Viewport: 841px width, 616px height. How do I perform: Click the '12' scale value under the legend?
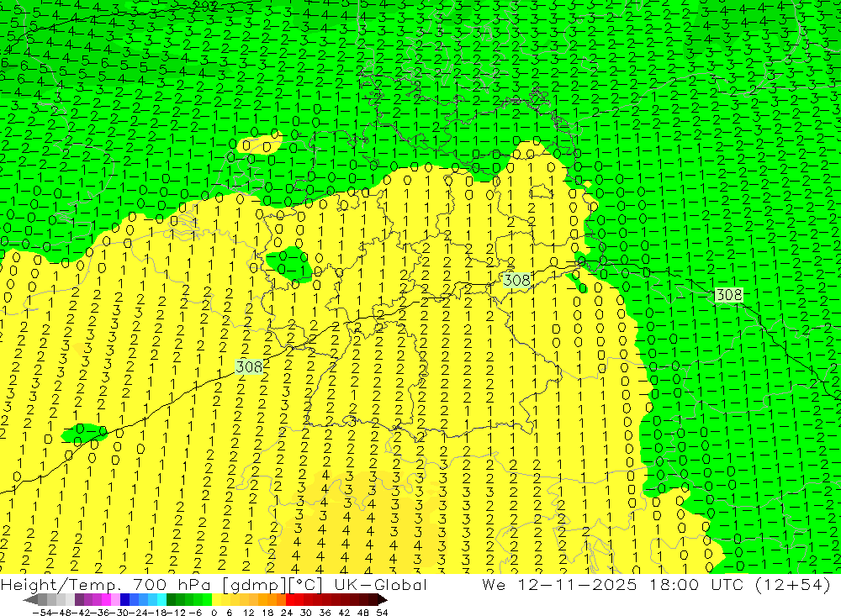248,613
